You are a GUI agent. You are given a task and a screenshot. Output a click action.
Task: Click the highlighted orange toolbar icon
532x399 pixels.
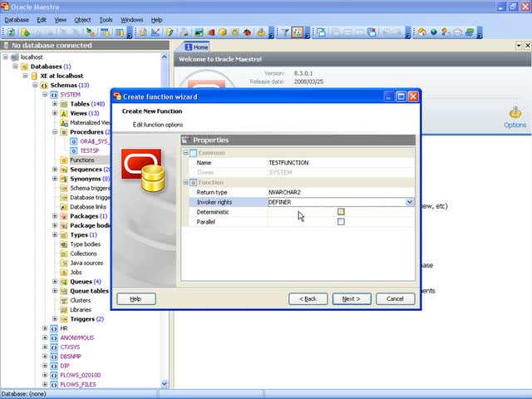298,32
